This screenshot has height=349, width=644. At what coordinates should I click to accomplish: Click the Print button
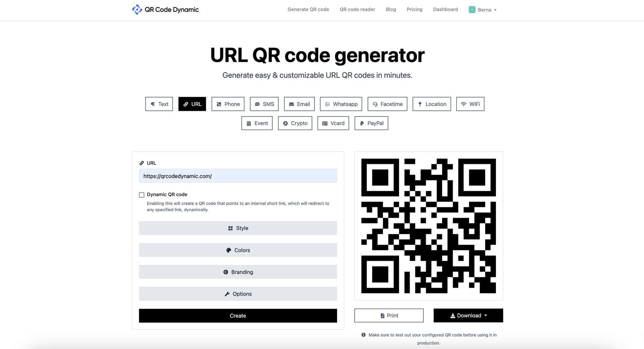pyautogui.click(x=389, y=315)
